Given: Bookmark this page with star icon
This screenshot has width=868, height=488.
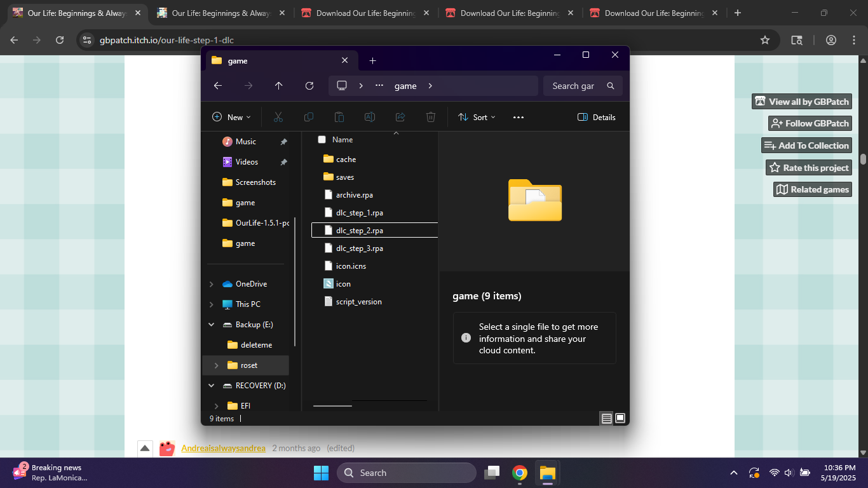Looking at the screenshot, I should (x=765, y=40).
